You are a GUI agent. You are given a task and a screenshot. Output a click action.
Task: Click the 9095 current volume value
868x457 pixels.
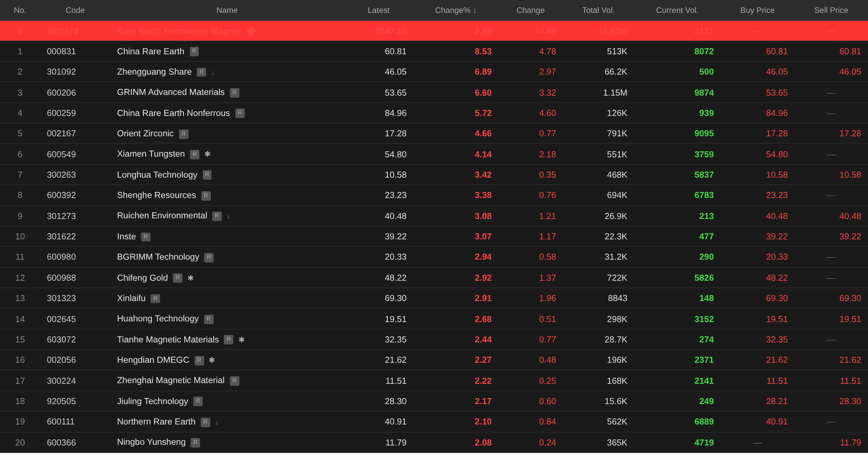click(704, 134)
